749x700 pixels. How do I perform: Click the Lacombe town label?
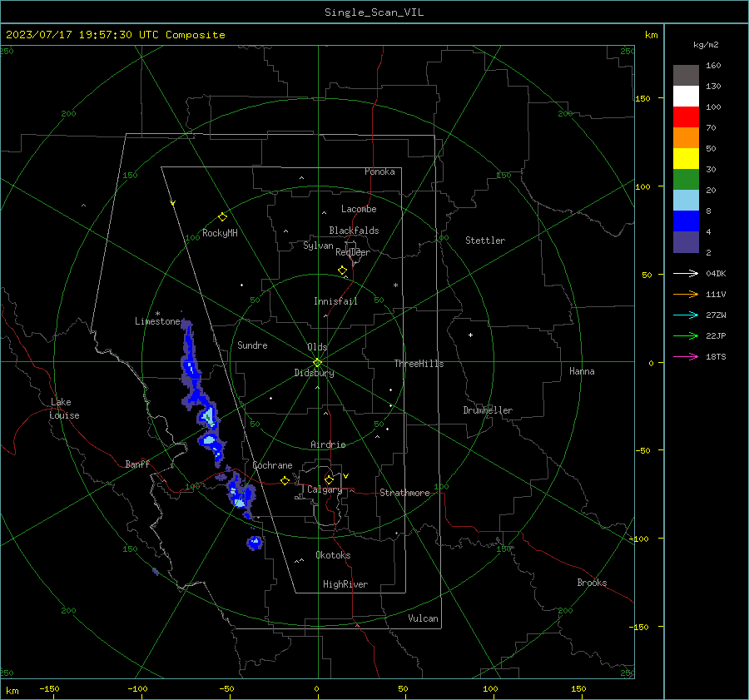(x=359, y=209)
